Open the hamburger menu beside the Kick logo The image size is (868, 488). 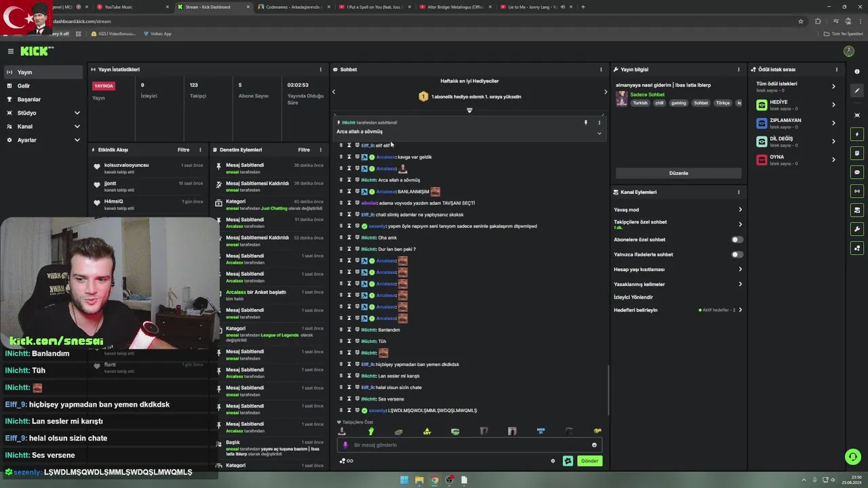click(x=11, y=52)
